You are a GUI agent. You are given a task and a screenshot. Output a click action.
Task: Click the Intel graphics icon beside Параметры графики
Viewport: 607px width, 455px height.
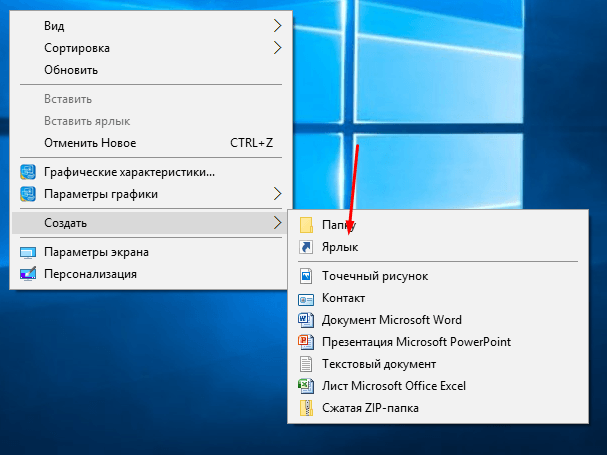pyautogui.click(x=28, y=194)
